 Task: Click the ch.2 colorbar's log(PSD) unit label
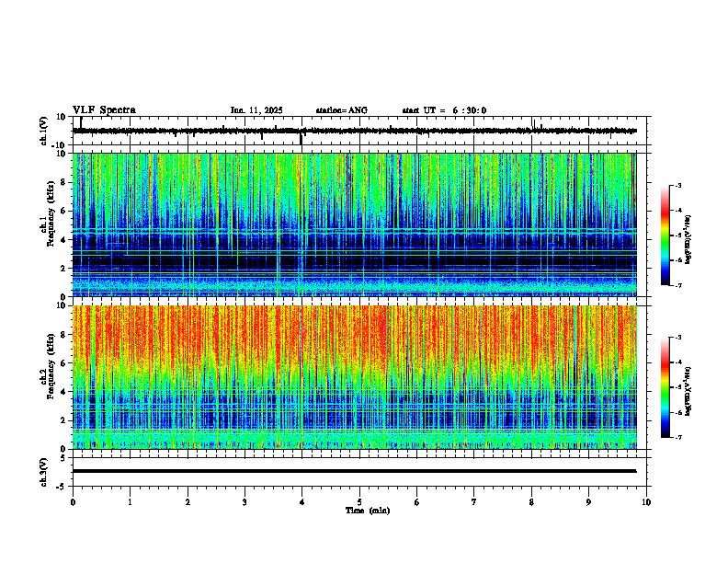point(688,391)
